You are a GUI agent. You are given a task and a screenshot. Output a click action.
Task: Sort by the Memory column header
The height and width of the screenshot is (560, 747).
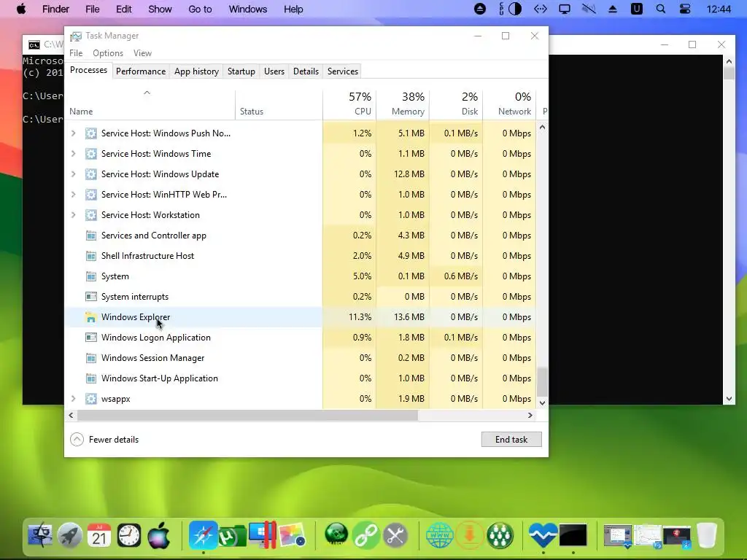403,104
